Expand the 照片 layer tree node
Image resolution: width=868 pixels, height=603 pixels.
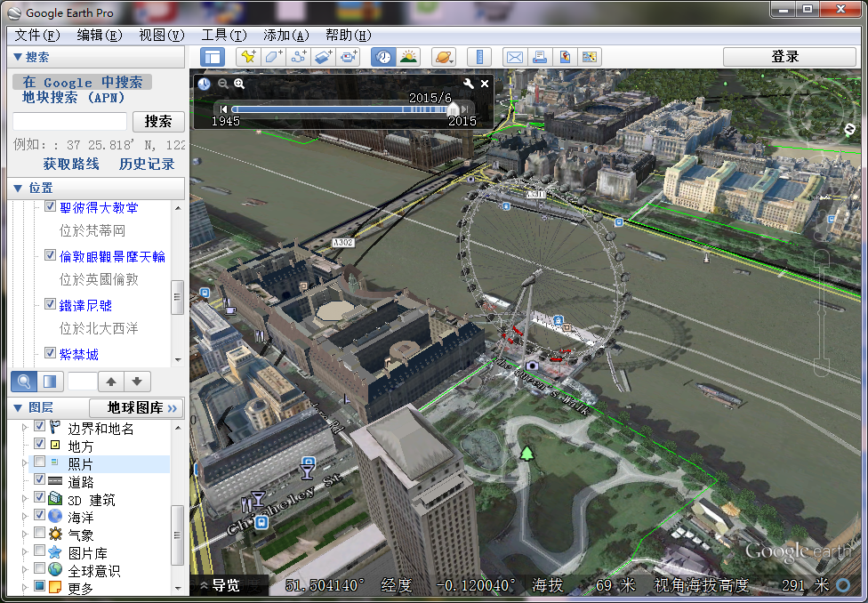[x=24, y=462]
